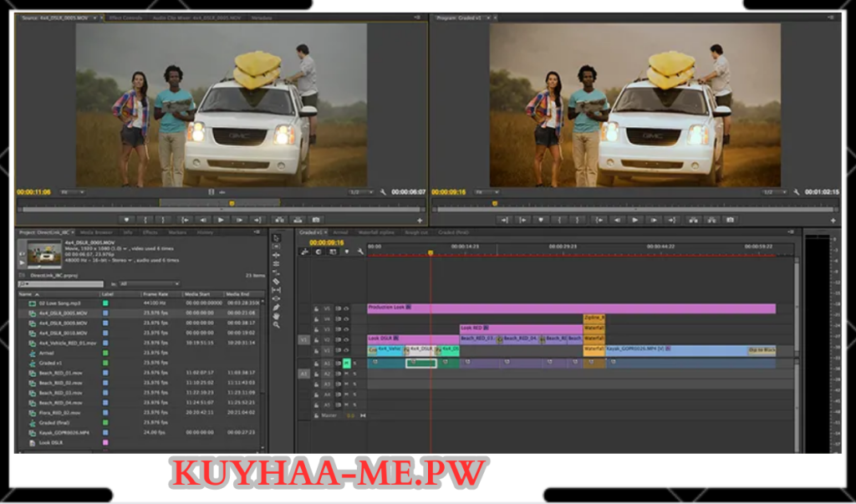Switch to the Audio Clip Mixer tab
The image size is (856, 504).
point(196,18)
